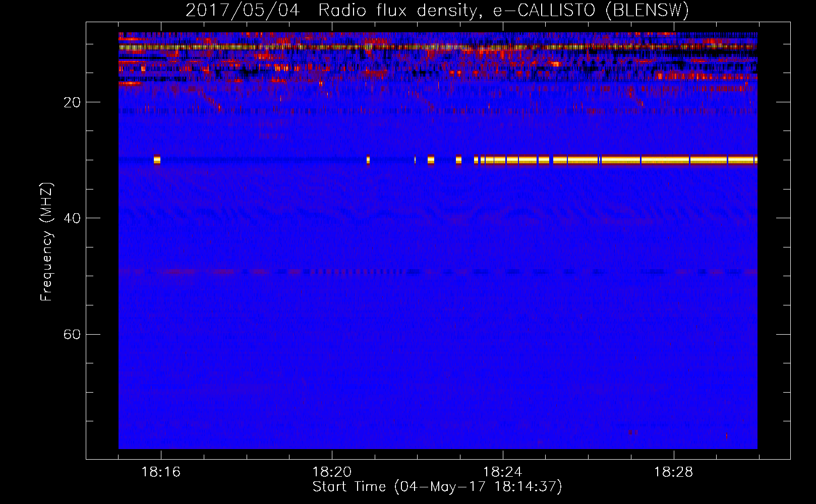
Task: Click the "Frequency (MHZ)" axis label
Action: click(46, 241)
